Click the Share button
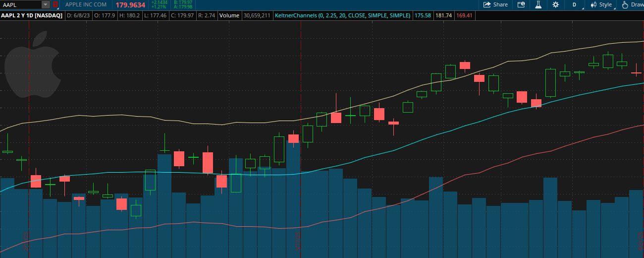 click(x=495, y=4)
